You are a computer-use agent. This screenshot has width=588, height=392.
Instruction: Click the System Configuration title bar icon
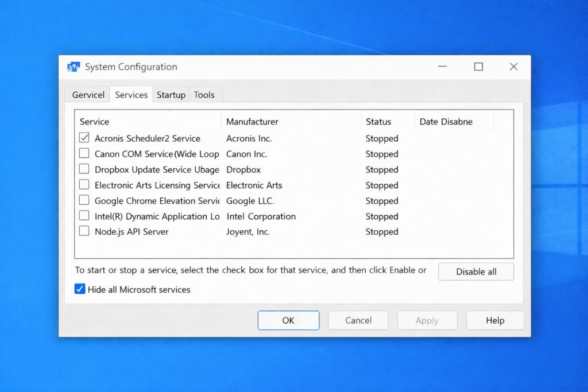(73, 67)
